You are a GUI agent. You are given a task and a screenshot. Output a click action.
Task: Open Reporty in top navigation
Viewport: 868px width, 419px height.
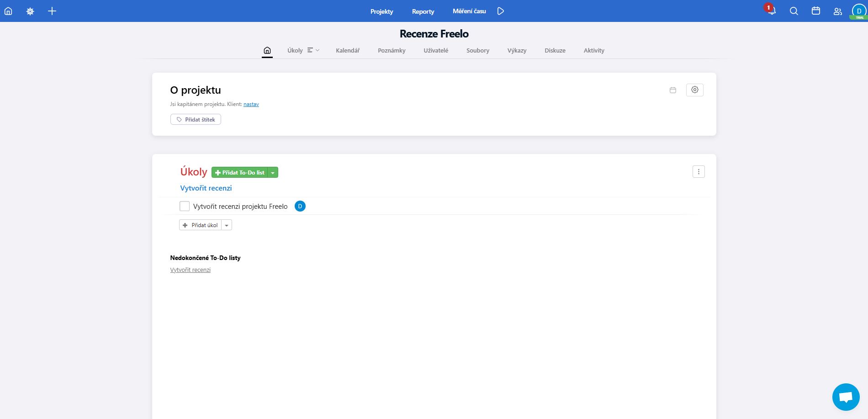pos(423,11)
